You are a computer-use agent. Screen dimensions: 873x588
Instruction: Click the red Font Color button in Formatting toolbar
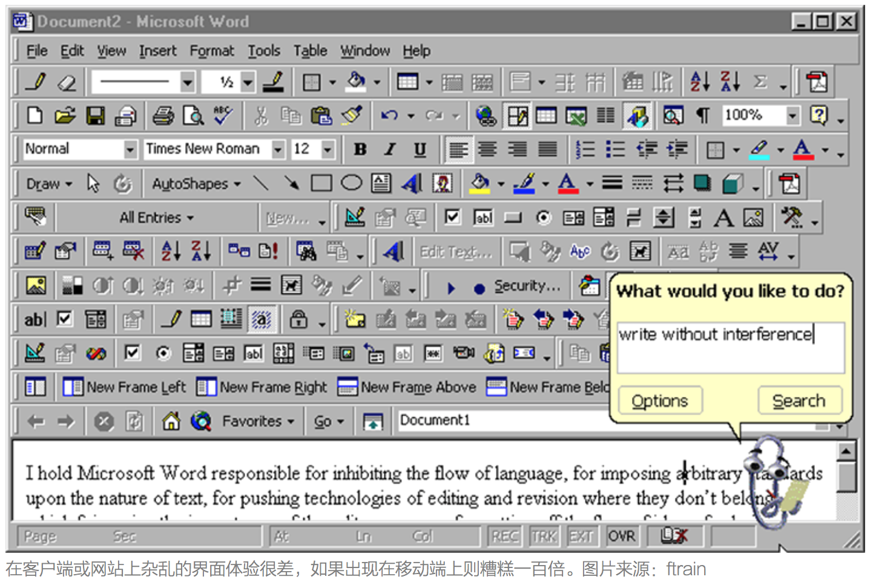pyautogui.click(x=803, y=149)
